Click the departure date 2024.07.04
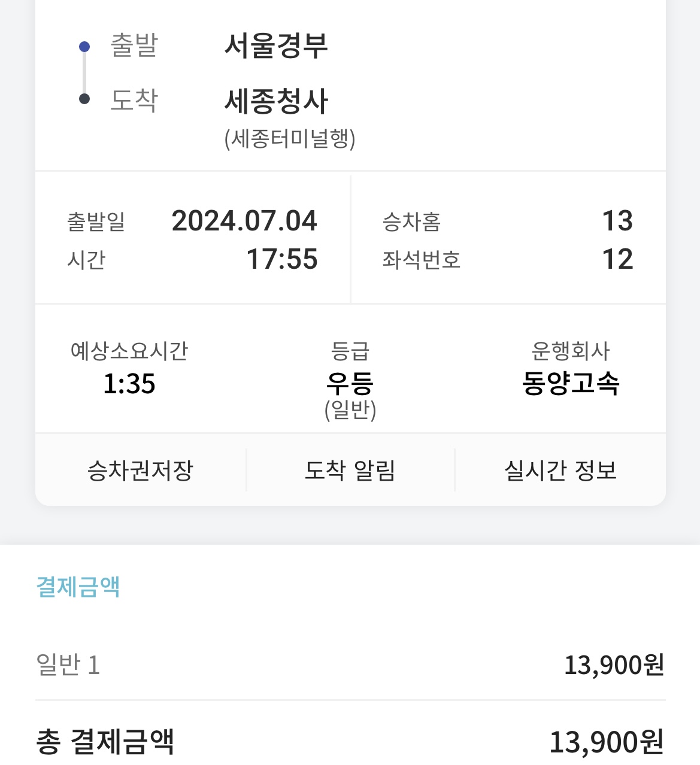This screenshot has width=700, height=765. [x=244, y=221]
